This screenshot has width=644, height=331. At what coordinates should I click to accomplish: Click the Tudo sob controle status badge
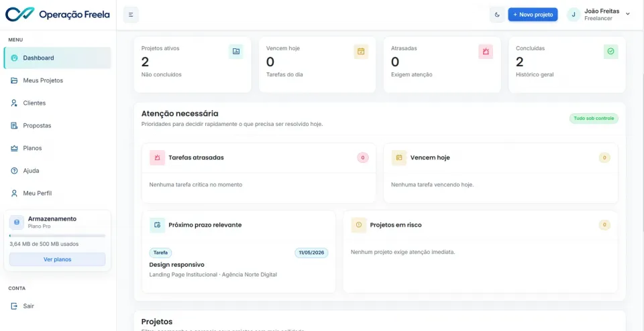tap(594, 119)
